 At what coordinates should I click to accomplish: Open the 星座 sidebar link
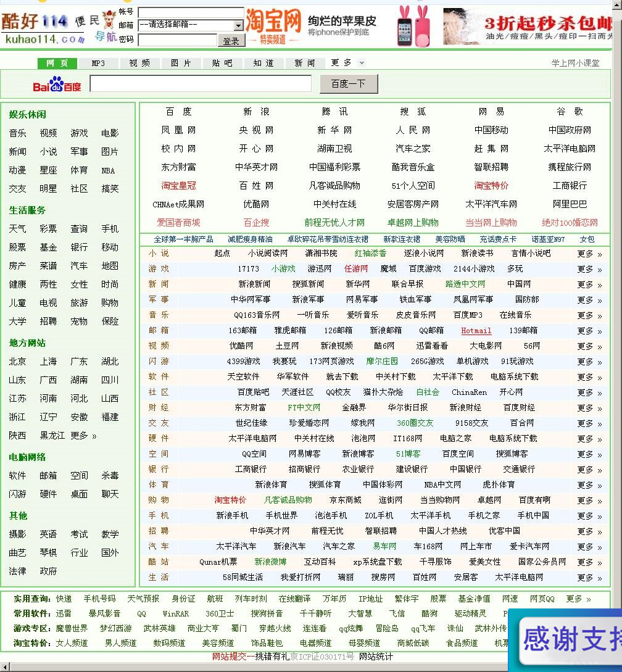click(x=49, y=170)
